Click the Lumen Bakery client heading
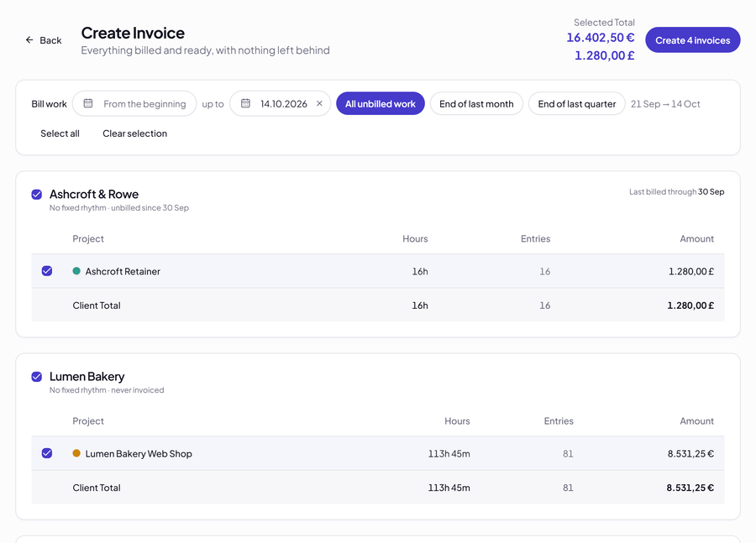The width and height of the screenshot is (756, 543). pos(87,376)
